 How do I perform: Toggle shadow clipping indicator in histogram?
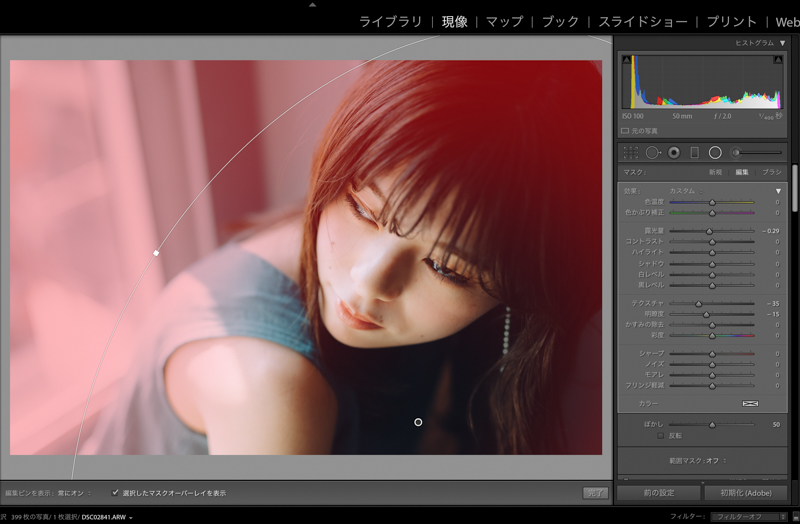[627, 60]
